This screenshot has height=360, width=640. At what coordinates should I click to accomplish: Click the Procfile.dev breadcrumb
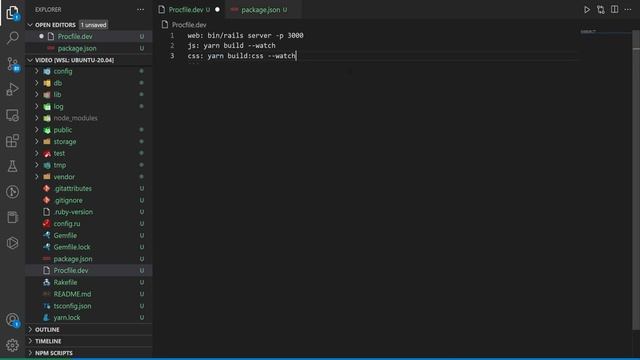[x=189, y=25]
